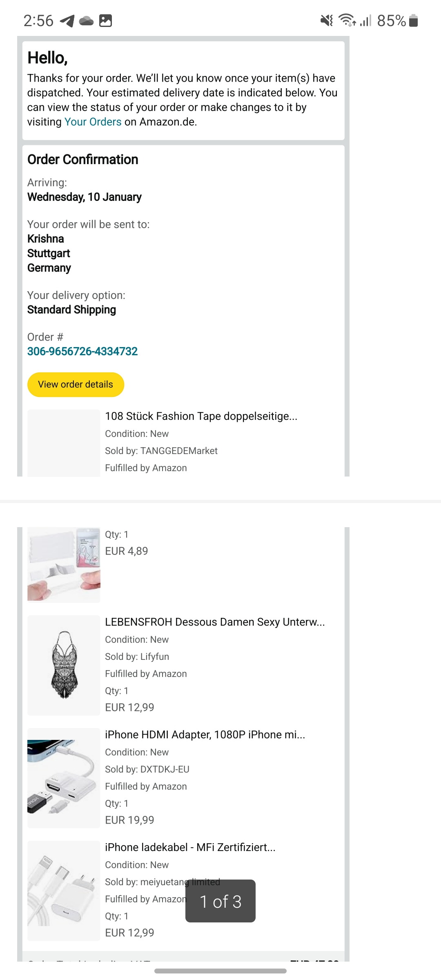Tap the cloud notification icon
441x980 pixels.
(86, 21)
